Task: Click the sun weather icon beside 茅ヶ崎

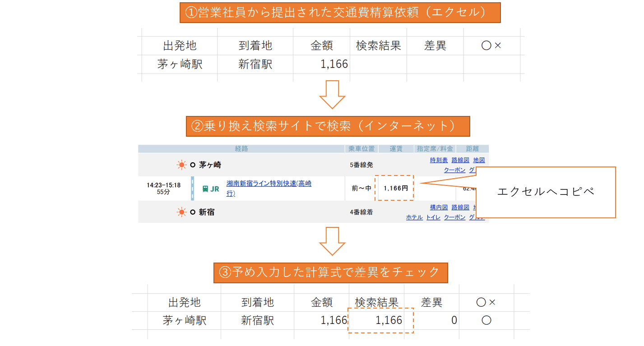Action: coord(182,165)
